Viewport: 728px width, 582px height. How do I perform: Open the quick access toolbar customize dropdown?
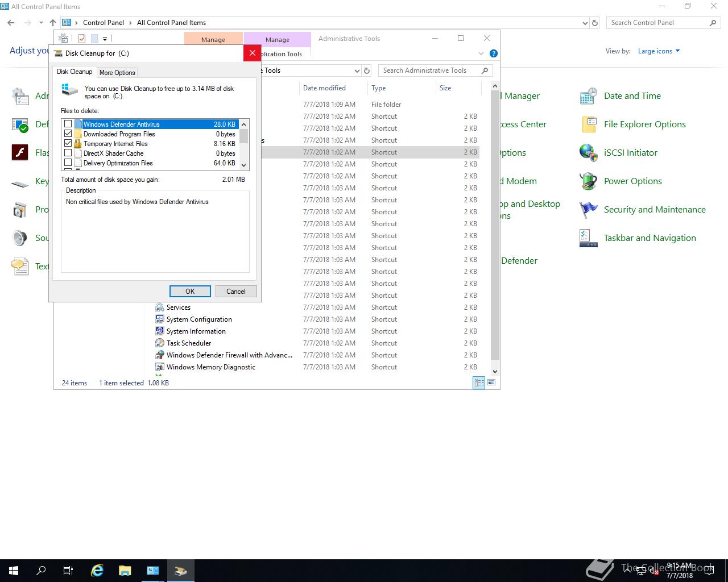click(x=105, y=39)
